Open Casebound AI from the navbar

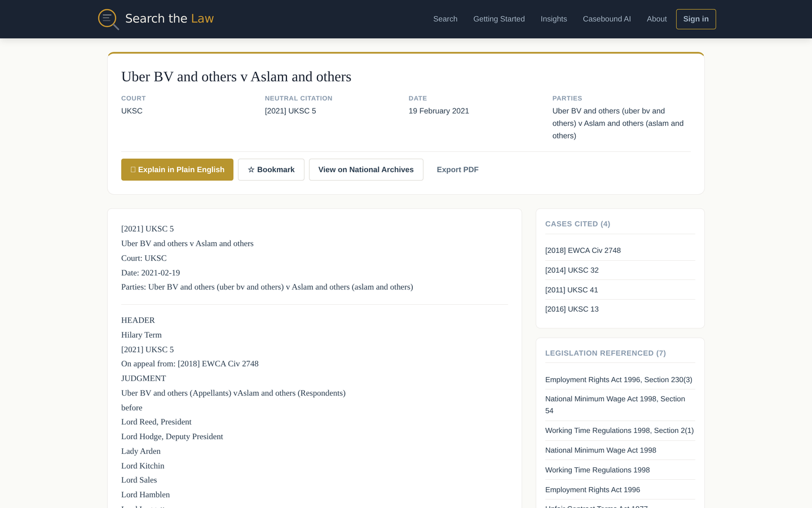click(606, 19)
